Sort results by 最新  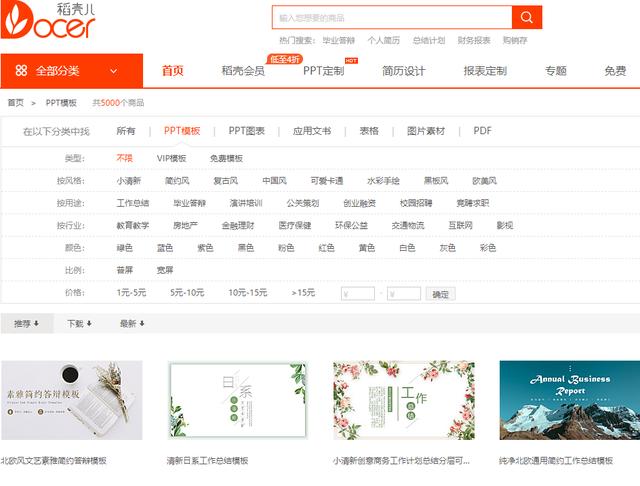click(131, 323)
